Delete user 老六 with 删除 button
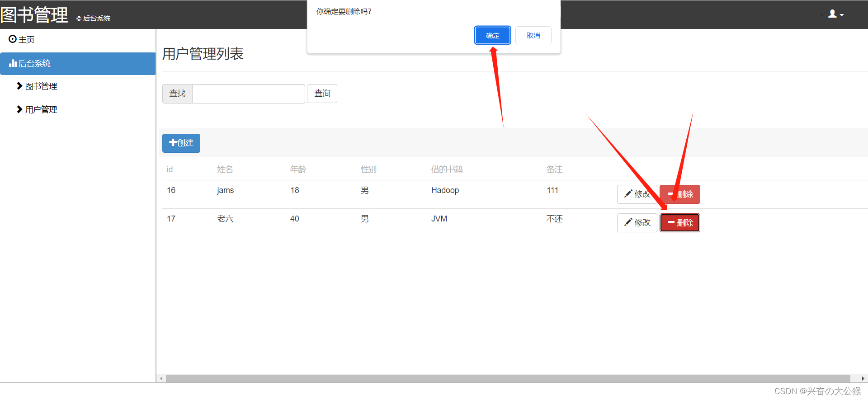868x400 pixels. (x=680, y=223)
